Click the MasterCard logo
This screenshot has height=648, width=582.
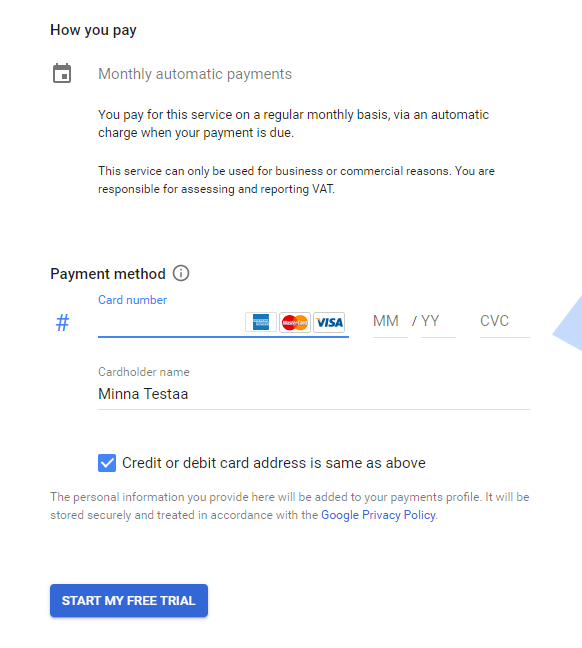click(x=295, y=322)
